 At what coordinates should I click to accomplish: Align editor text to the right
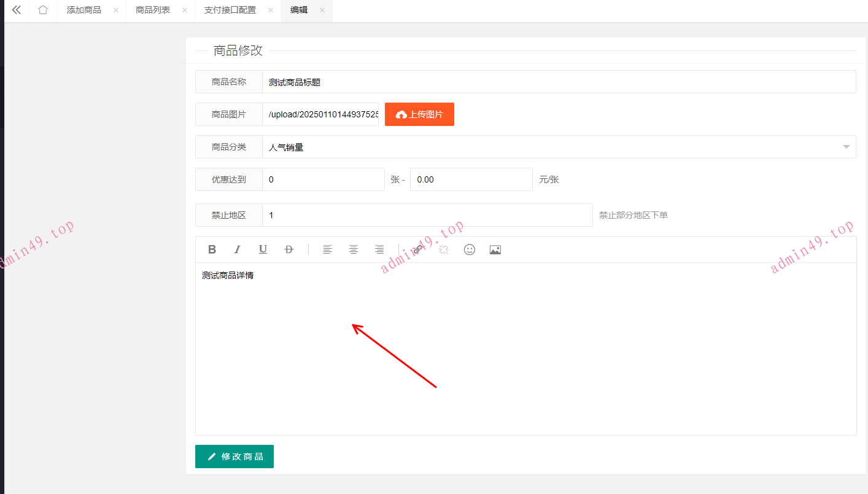point(379,249)
